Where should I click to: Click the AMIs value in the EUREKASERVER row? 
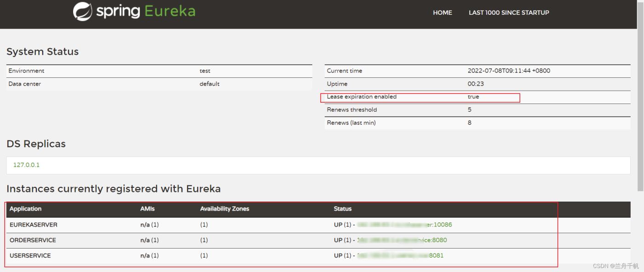click(149, 225)
